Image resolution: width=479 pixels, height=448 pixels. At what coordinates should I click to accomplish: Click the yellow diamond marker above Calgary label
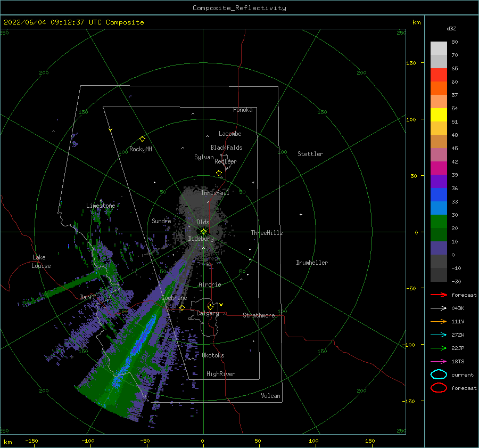point(210,307)
